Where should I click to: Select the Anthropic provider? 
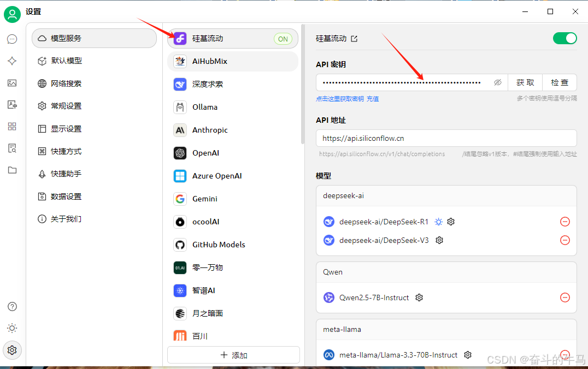(232, 130)
